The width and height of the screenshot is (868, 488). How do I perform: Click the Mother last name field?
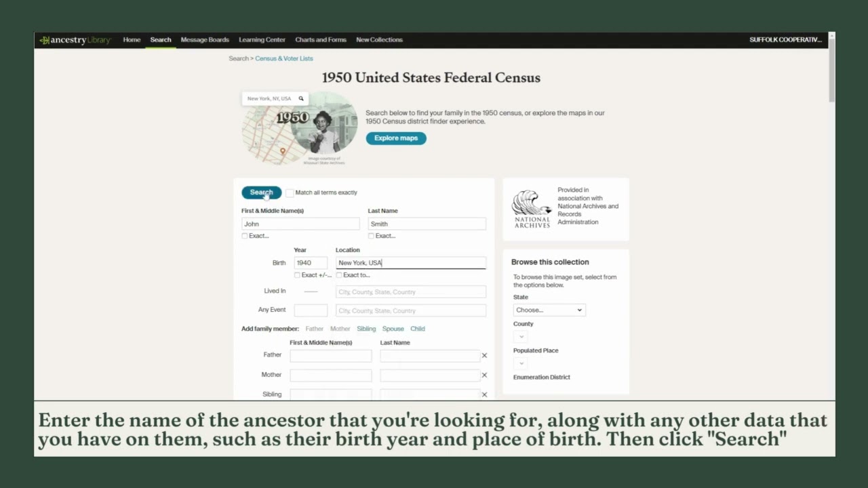[x=430, y=375]
